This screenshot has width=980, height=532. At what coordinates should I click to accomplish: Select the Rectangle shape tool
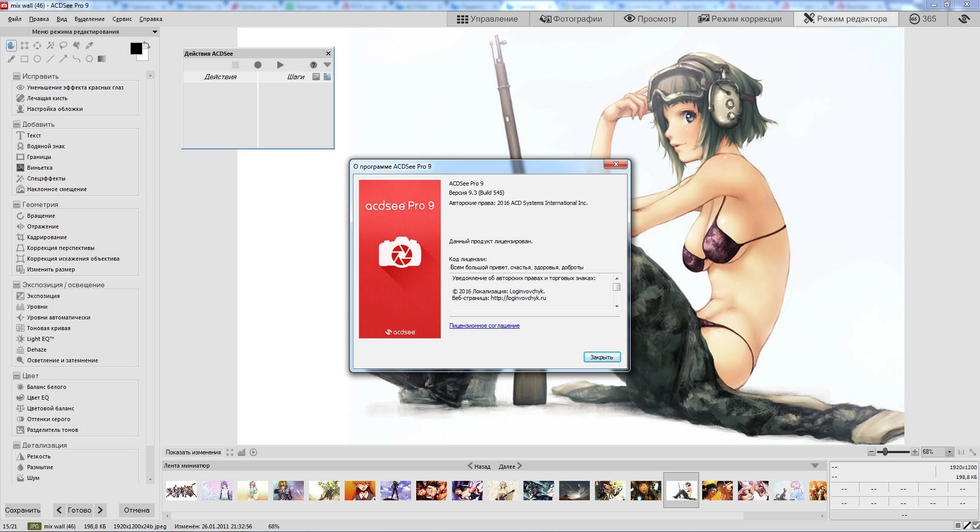25,59
